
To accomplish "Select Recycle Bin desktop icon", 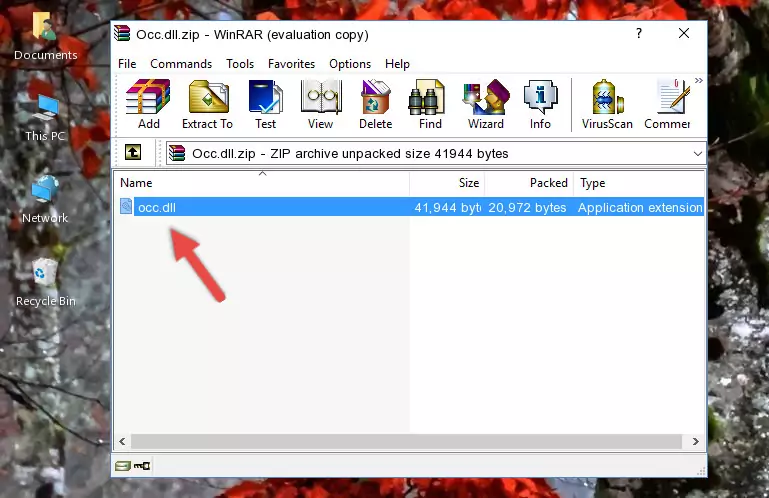I will [46, 284].
